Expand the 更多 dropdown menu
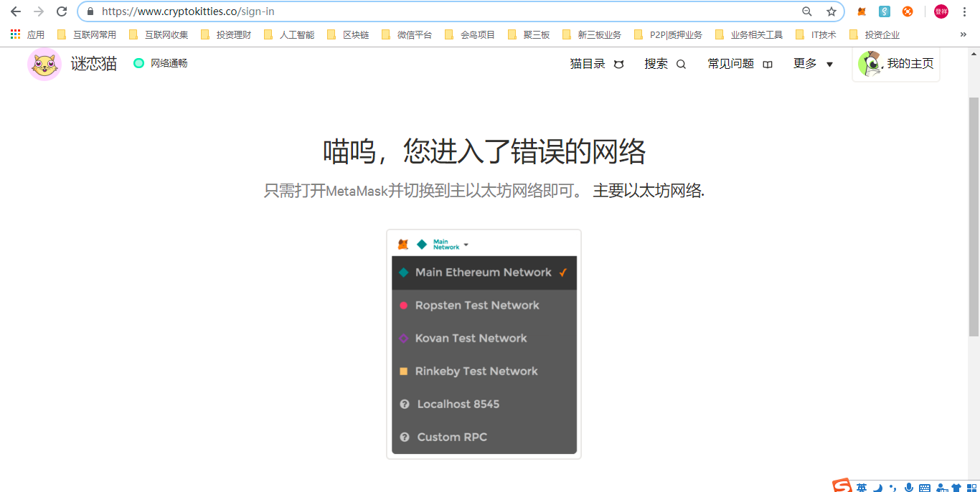The image size is (980, 492). coord(813,64)
